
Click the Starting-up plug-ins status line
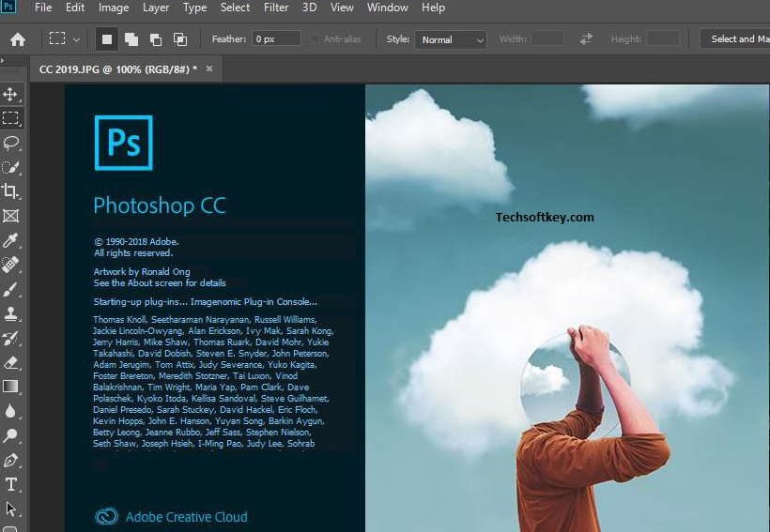tap(206, 302)
